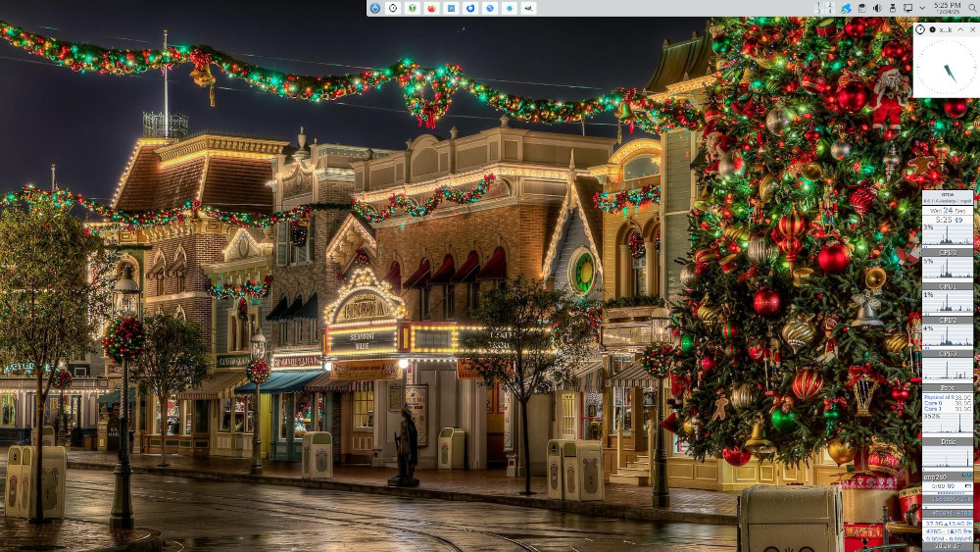Launch Thunderbird from the panel
This screenshot has width=980, height=552.
pos(470,8)
